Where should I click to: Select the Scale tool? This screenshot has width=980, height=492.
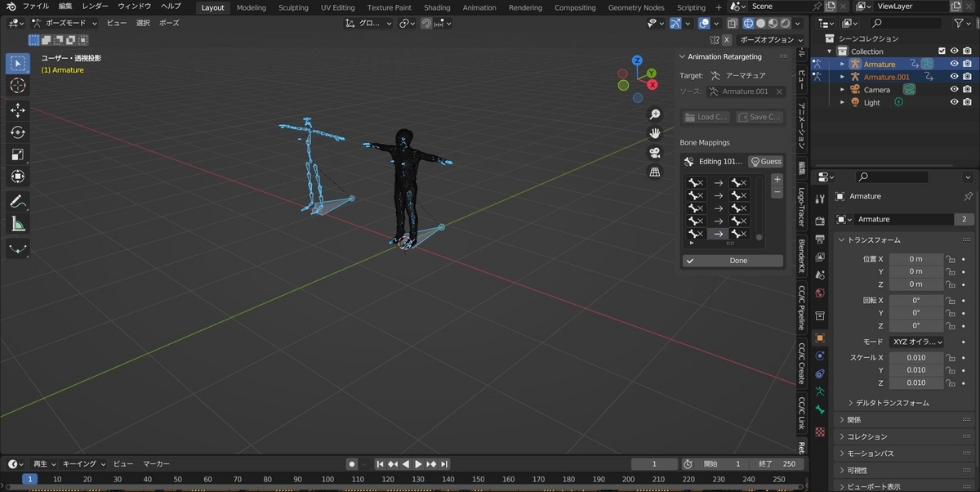pyautogui.click(x=18, y=154)
